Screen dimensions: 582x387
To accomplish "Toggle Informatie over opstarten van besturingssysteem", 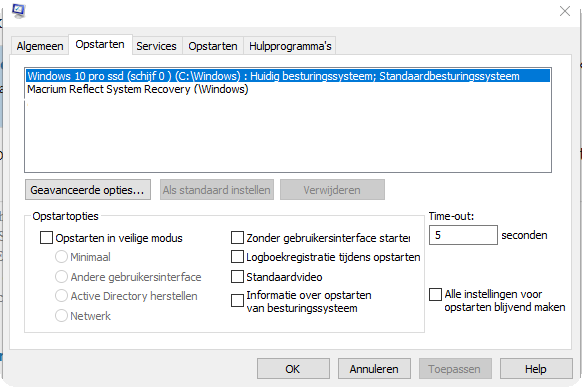I will (x=237, y=301).
